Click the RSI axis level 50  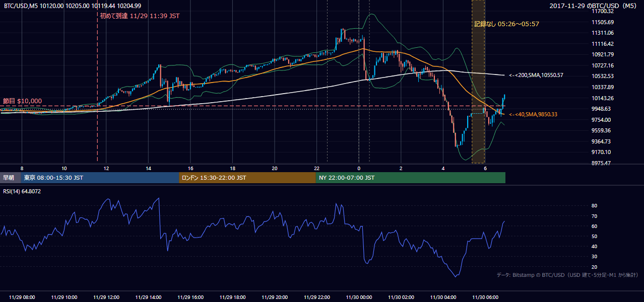(595, 237)
